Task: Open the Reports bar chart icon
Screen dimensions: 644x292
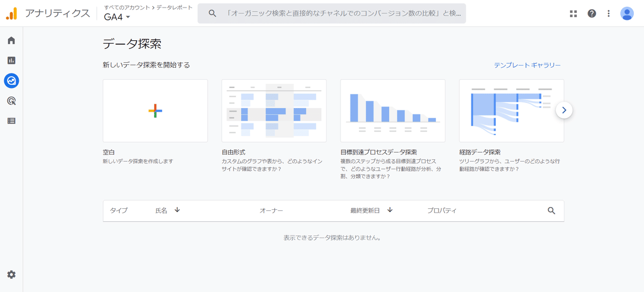Action: (x=11, y=60)
